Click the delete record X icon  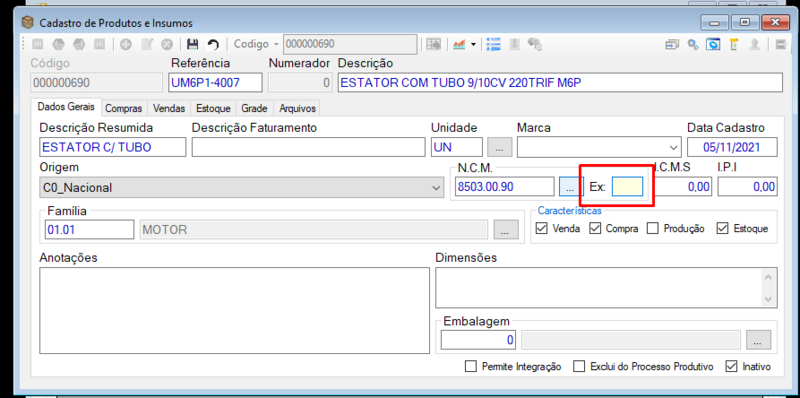point(167,44)
